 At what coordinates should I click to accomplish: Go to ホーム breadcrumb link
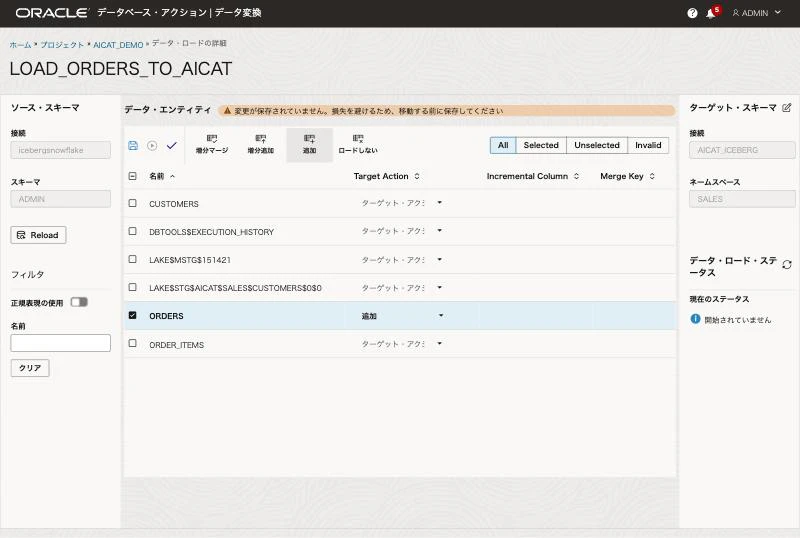coord(20,45)
